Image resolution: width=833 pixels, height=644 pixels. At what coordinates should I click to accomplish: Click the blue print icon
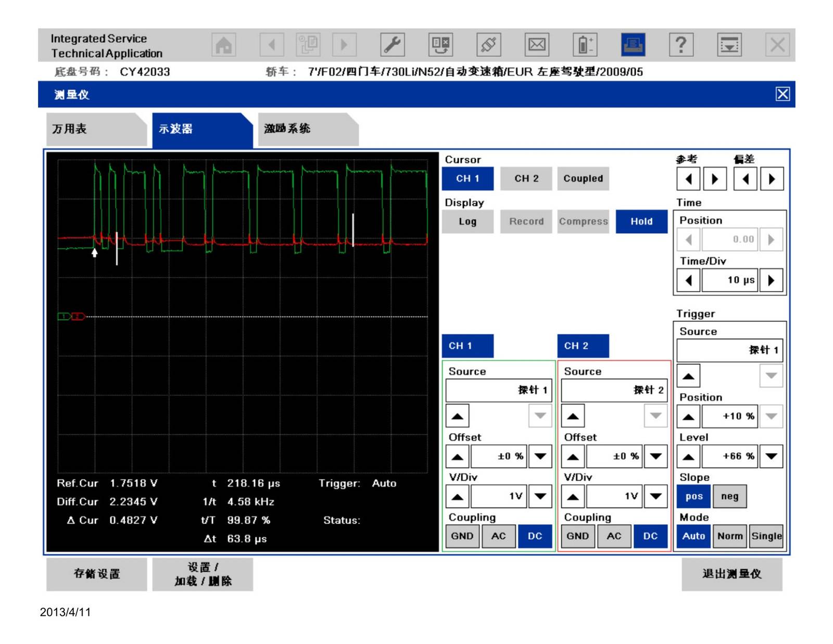click(x=633, y=45)
